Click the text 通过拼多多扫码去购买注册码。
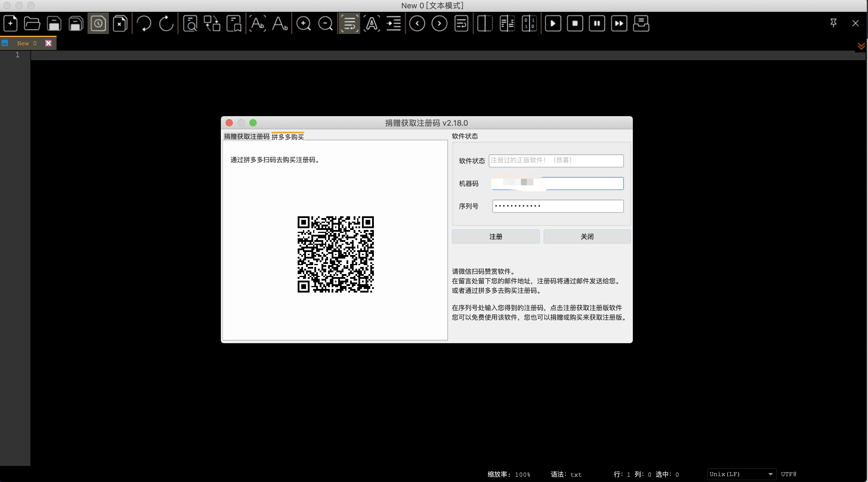 [275, 160]
